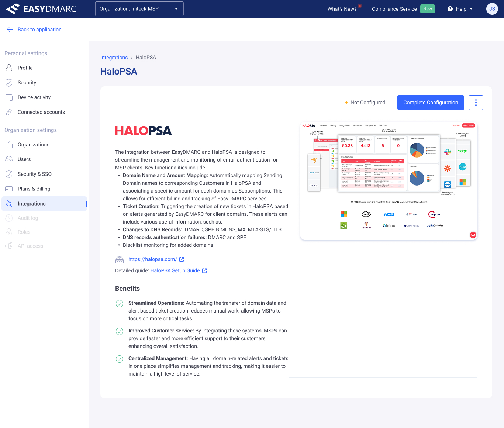Click the 'Organization settings' section label
504x428 pixels.
coord(31,130)
